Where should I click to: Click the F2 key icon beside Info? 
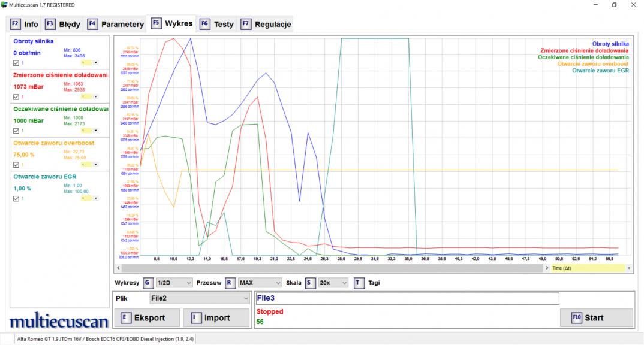point(16,25)
